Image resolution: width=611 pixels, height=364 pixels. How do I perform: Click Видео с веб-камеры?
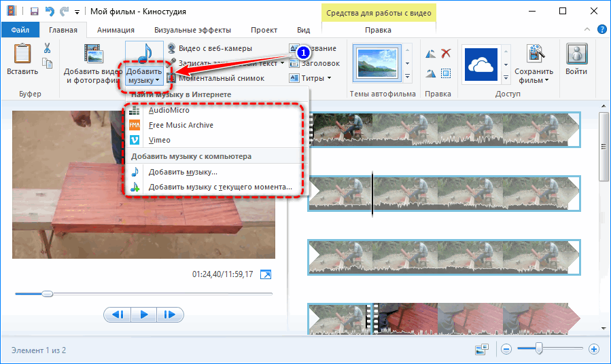210,48
